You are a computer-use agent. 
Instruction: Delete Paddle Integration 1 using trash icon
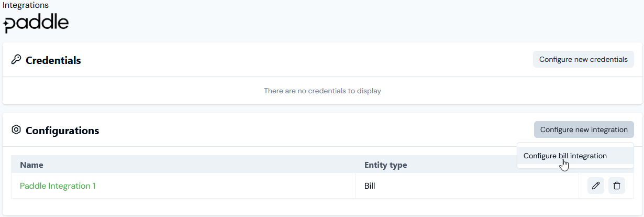pos(617,186)
